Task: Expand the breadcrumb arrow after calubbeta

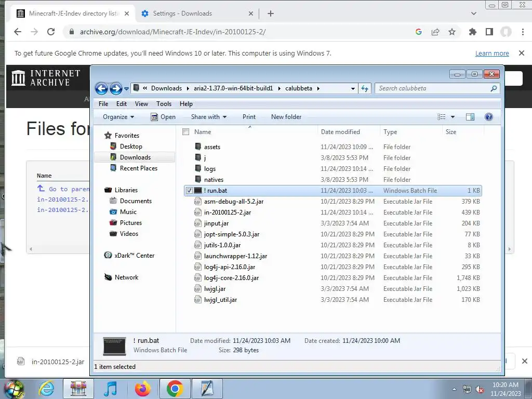Action: pyautogui.click(x=318, y=88)
